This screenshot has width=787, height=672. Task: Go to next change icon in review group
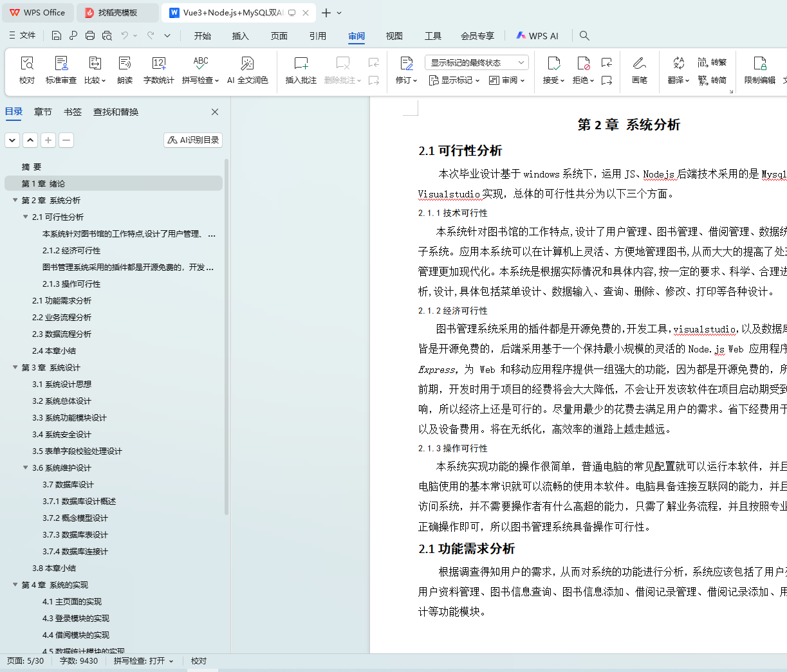coord(607,80)
